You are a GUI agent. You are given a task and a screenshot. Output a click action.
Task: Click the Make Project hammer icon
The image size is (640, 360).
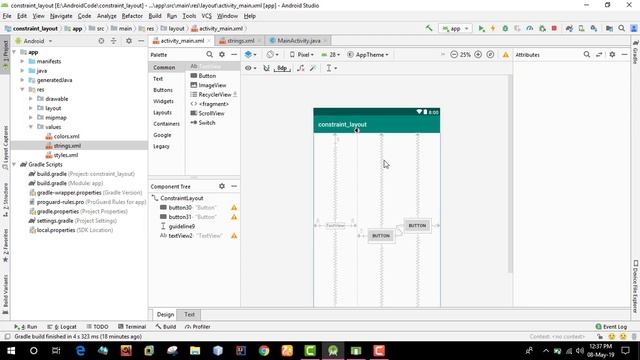(x=429, y=28)
